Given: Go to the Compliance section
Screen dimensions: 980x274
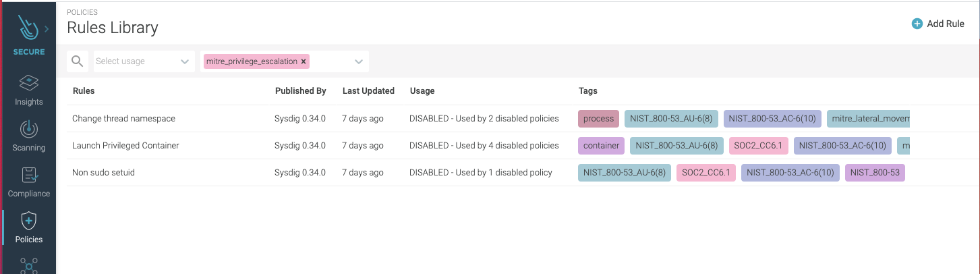Looking at the screenshot, I should [x=29, y=182].
